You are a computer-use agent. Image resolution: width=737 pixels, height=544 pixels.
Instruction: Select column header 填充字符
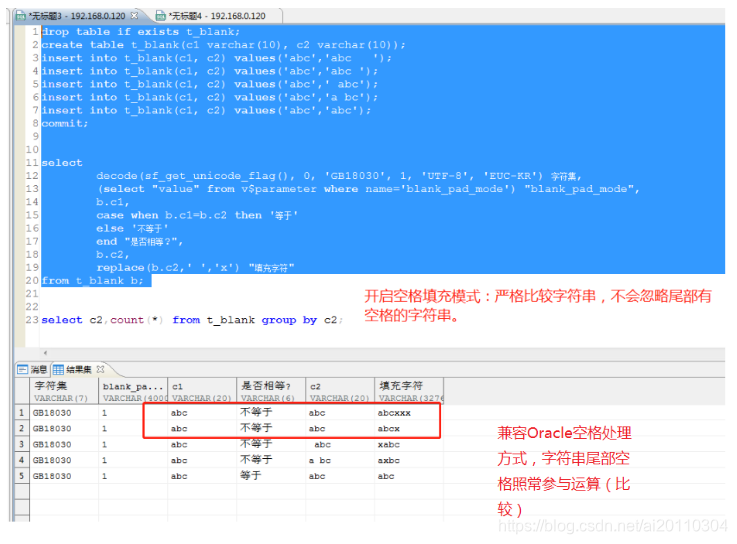coord(409,391)
